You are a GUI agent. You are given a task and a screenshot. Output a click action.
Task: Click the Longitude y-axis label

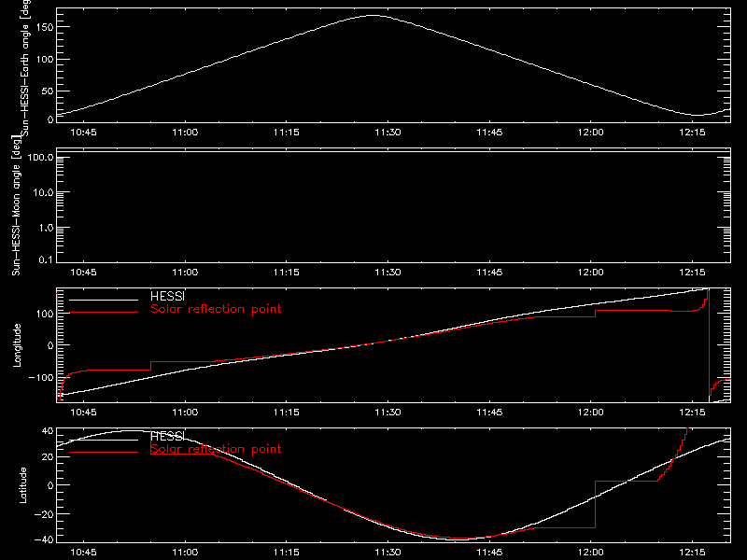coord(17,345)
